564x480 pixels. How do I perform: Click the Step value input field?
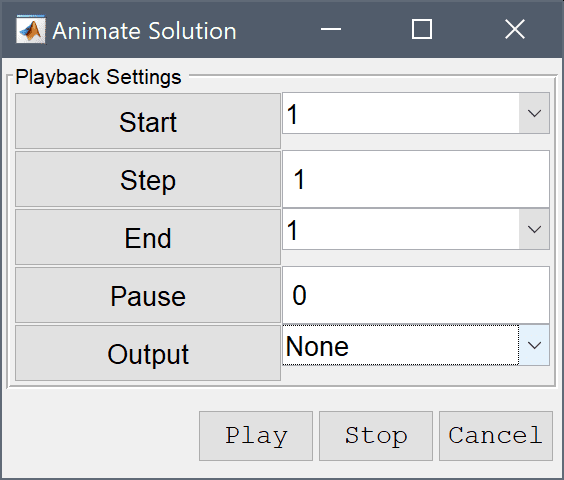416,179
